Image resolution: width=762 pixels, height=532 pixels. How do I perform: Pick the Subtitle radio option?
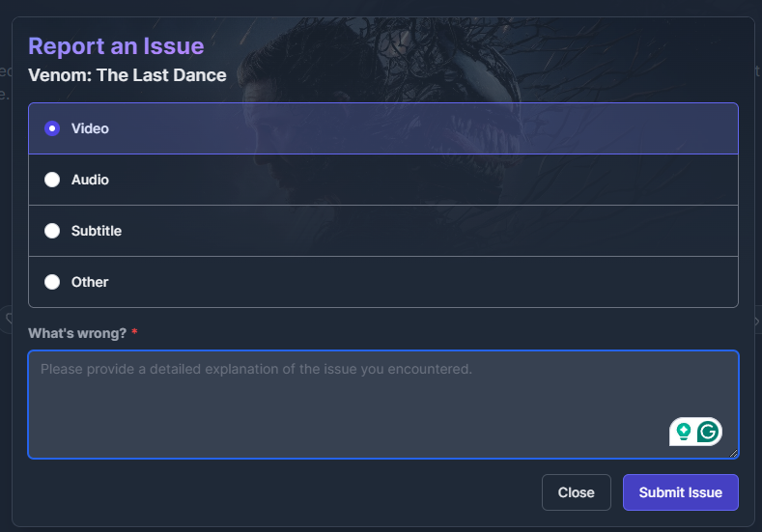point(52,231)
